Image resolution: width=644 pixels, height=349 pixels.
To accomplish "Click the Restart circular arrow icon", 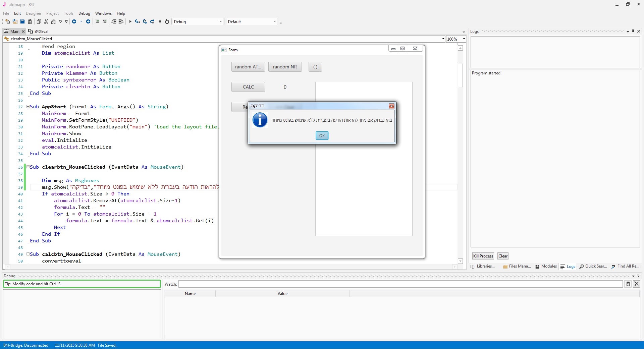I will point(167,21).
